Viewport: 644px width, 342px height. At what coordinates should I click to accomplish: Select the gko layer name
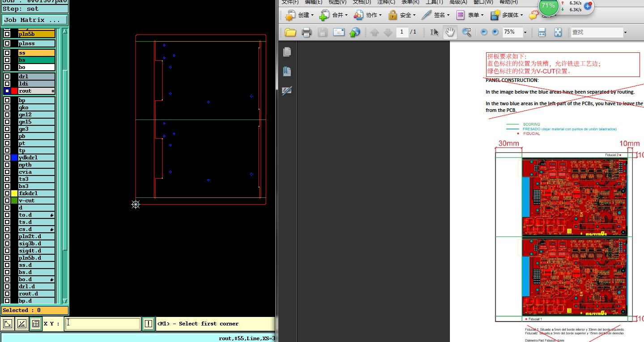pyautogui.click(x=37, y=107)
